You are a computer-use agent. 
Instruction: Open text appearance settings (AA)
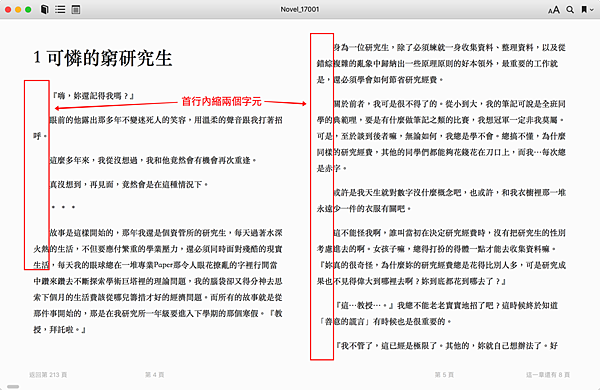point(554,10)
